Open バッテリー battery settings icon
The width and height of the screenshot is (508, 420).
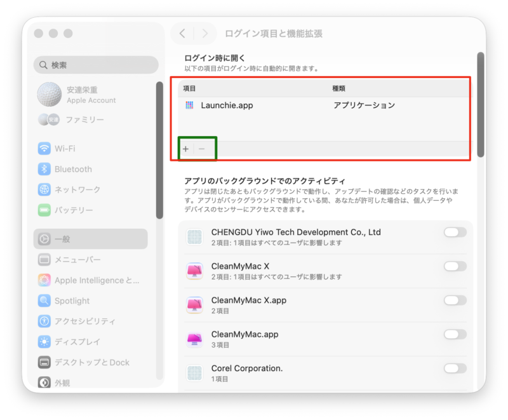coord(44,210)
